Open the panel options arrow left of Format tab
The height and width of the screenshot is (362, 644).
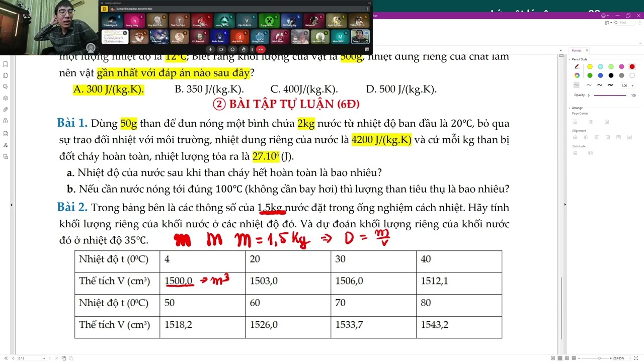coord(561,50)
